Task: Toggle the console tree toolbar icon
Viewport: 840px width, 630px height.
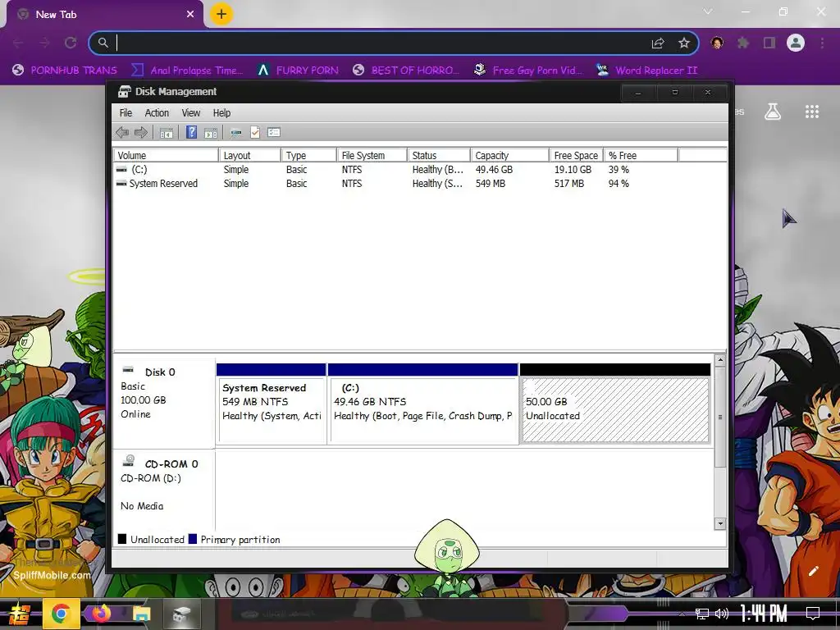Action: 166,132
